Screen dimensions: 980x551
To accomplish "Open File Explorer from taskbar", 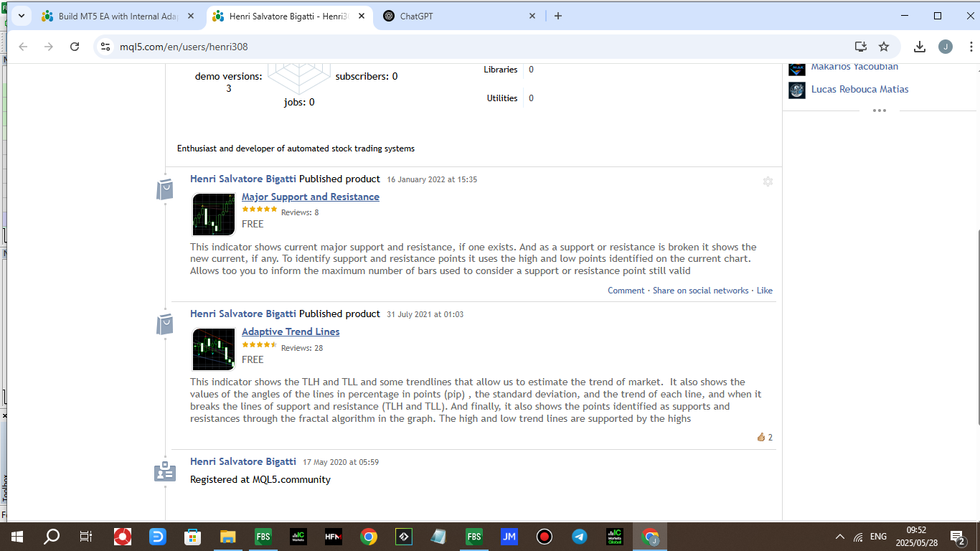I will coord(228,537).
